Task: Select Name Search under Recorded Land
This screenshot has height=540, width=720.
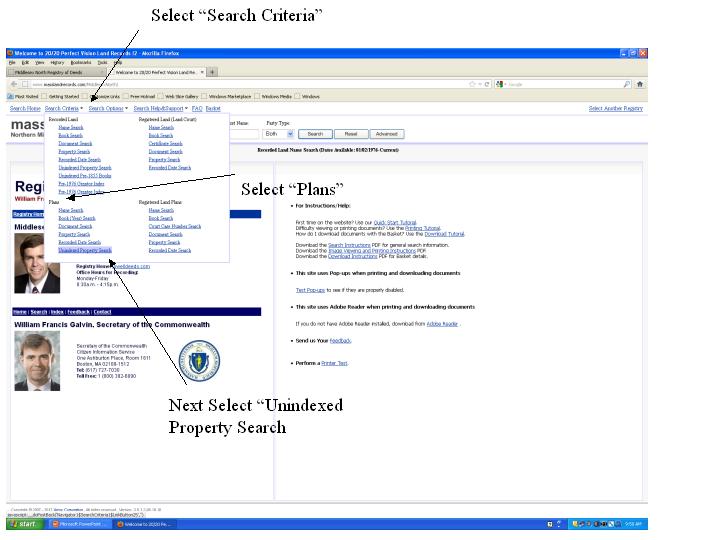Action: coord(71,127)
